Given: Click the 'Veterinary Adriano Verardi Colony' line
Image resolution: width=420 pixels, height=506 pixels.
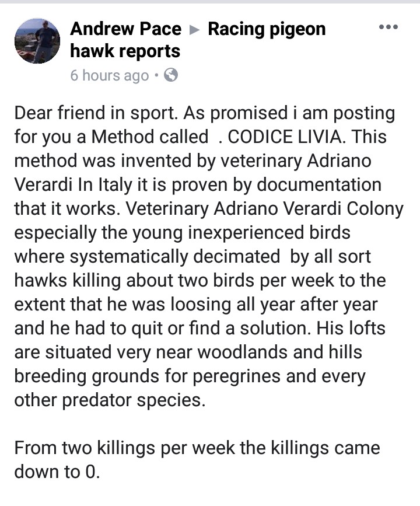Looking at the screenshot, I should coord(264,209).
